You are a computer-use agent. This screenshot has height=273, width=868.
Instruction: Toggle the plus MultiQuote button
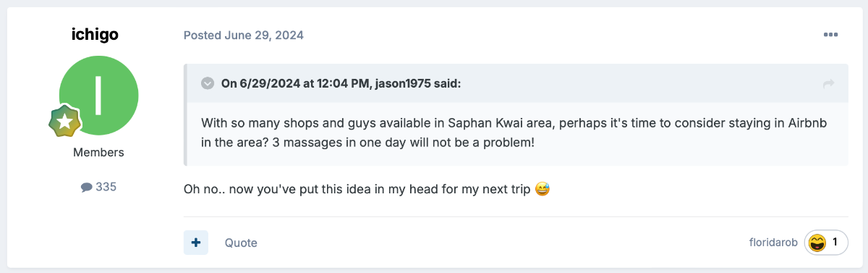[196, 243]
